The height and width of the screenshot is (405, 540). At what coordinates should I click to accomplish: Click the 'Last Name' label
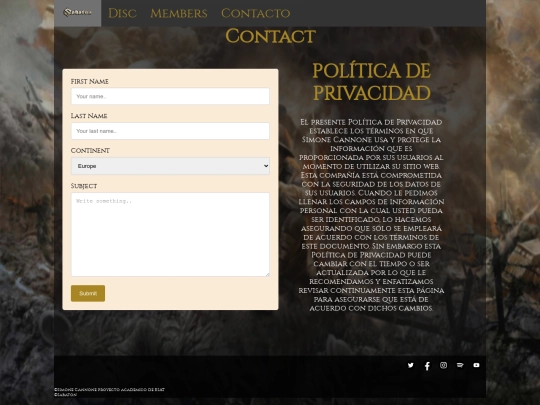[x=89, y=116]
